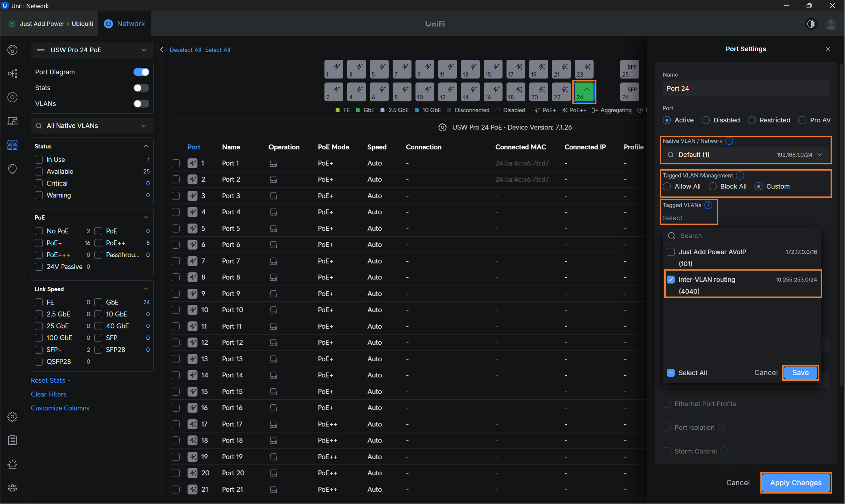Click the Settings gear in left sidebar

[13, 416]
